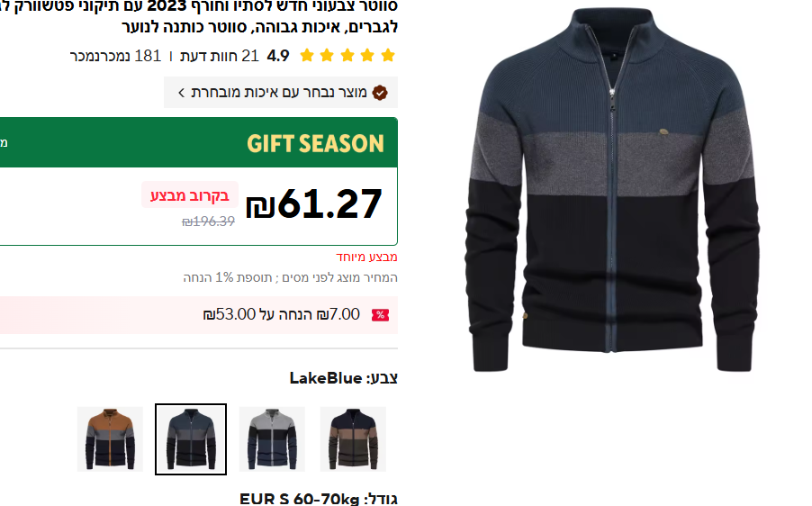Select the orange and navy sweater color

(x=110, y=439)
